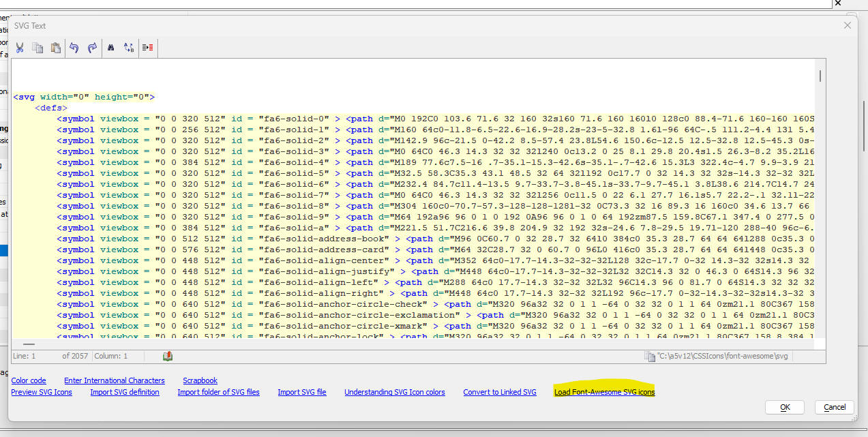
Task: Toggle word wrap icon in toolbar
Action: click(x=147, y=48)
